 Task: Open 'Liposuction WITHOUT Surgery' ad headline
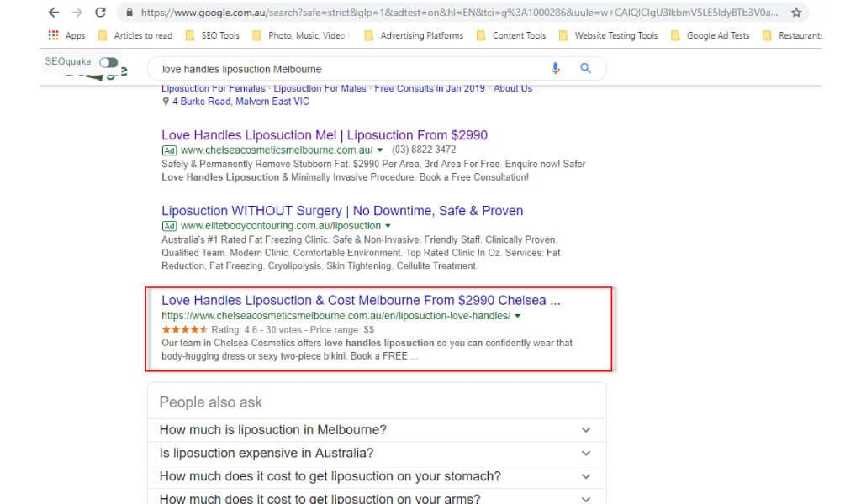click(x=342, y=211)
